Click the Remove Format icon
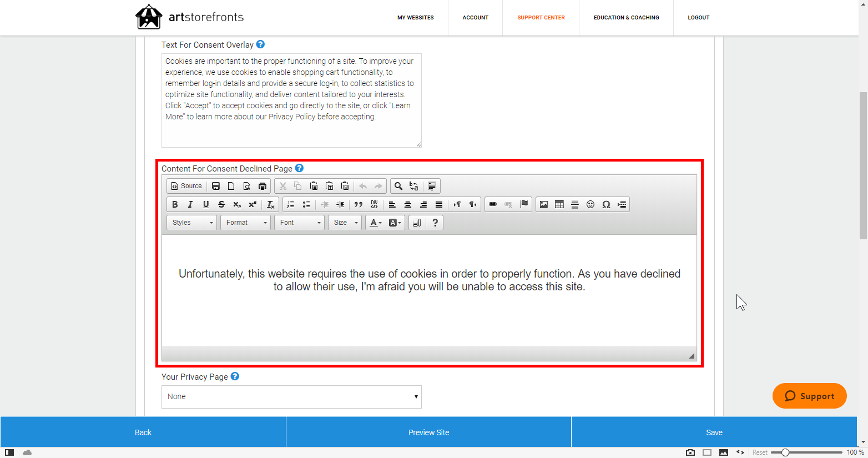Viewport: 868px width, 458px height. 271,204
